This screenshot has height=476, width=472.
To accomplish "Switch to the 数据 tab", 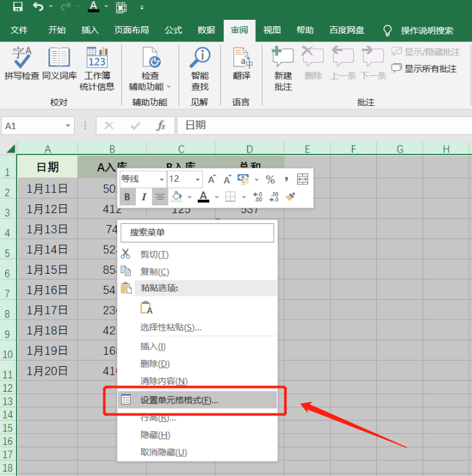I will (206, 30).
